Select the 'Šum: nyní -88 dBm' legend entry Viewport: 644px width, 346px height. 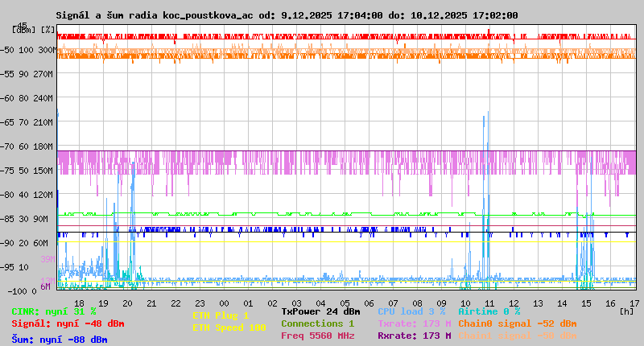[x=60, y=340]
